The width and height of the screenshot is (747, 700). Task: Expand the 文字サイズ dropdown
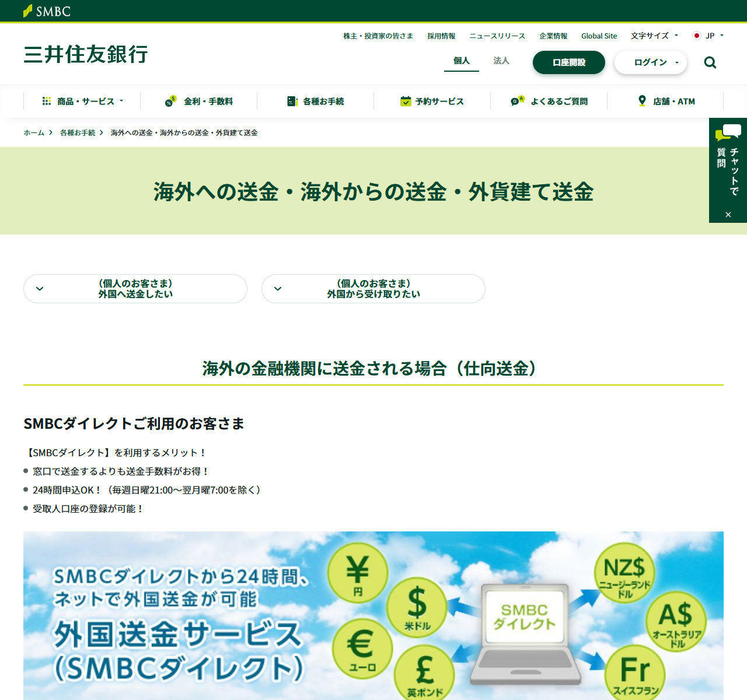click(654, 36)
